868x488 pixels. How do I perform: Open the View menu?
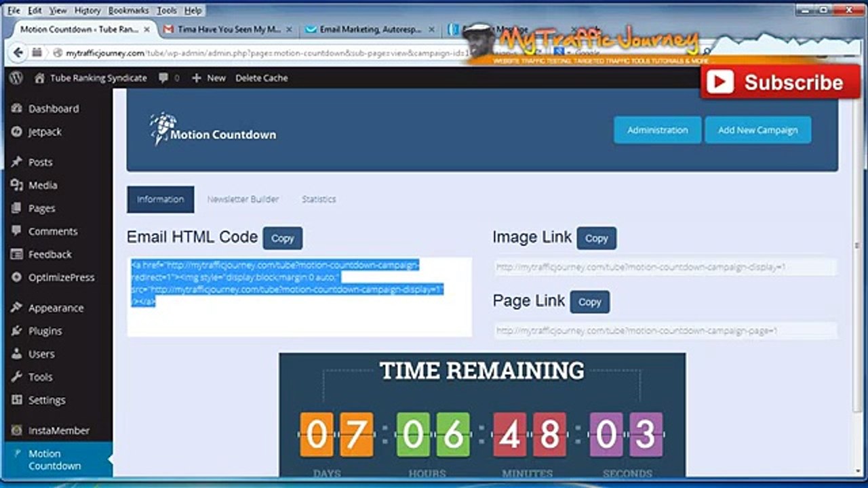(58, 11)
